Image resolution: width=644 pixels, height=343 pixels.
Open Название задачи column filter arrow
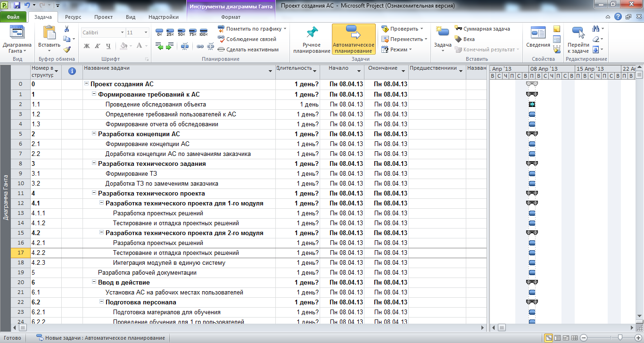pyautogui.click(x=271, y=71)
